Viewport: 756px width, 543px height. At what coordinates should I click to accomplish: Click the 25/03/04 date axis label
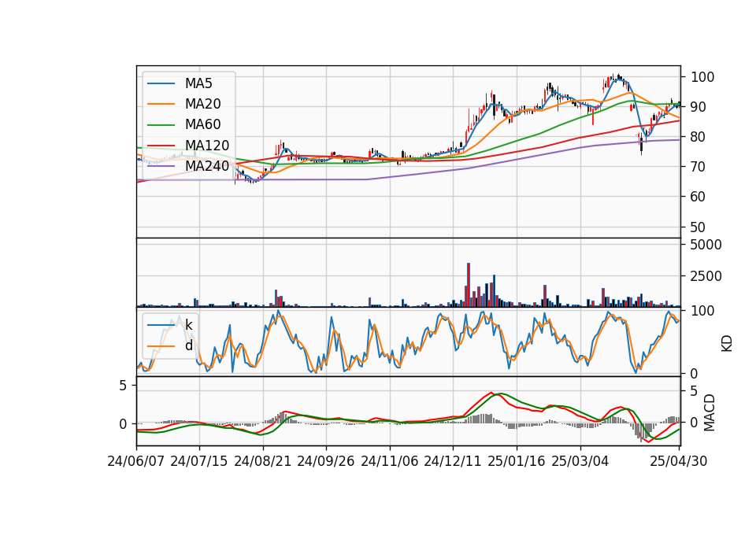(580, 461)
